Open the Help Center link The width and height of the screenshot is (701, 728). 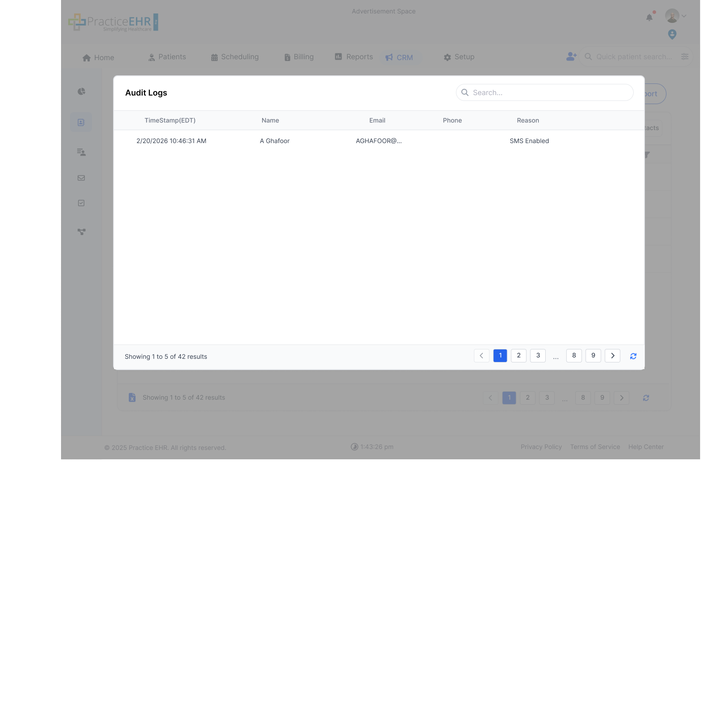[x=646, y=447]
